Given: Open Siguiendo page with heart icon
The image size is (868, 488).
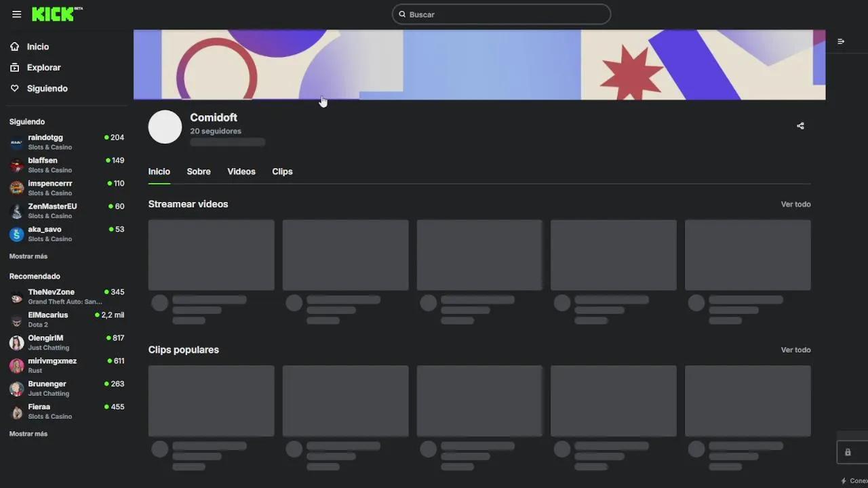Looking at the screenshot, I should pos(47,89).
